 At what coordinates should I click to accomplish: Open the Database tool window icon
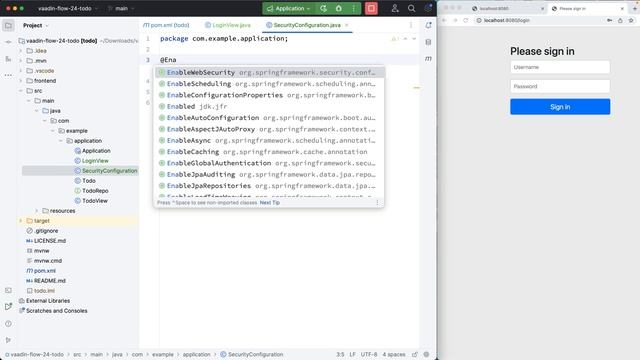point(428,42)
